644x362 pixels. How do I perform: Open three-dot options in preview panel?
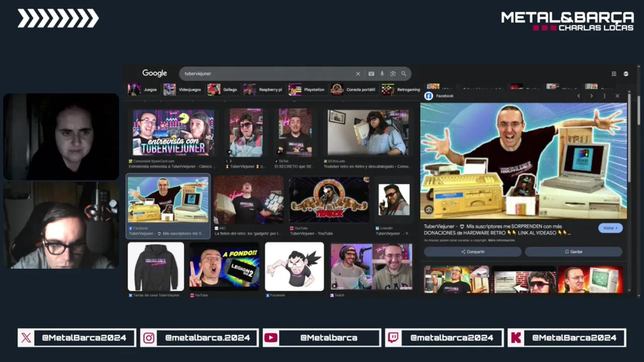click(x=604, y=96)
